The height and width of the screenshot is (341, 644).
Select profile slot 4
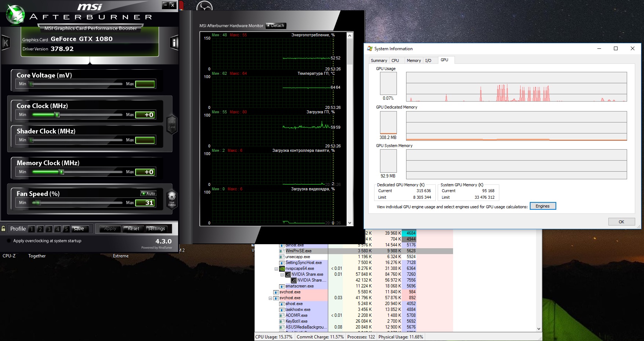pyautogui.click(x=57, y=229)
